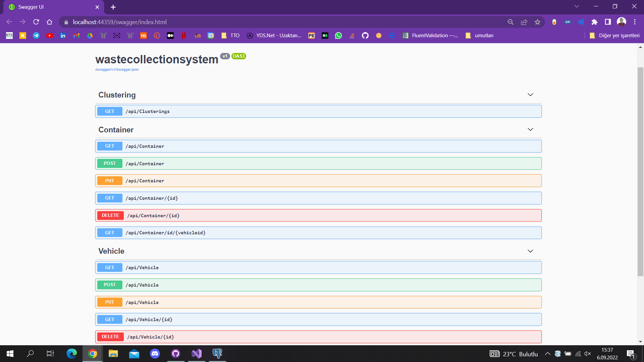Open the GitHub bookmark icon
The image size is (644, 362).
[365, 36]
